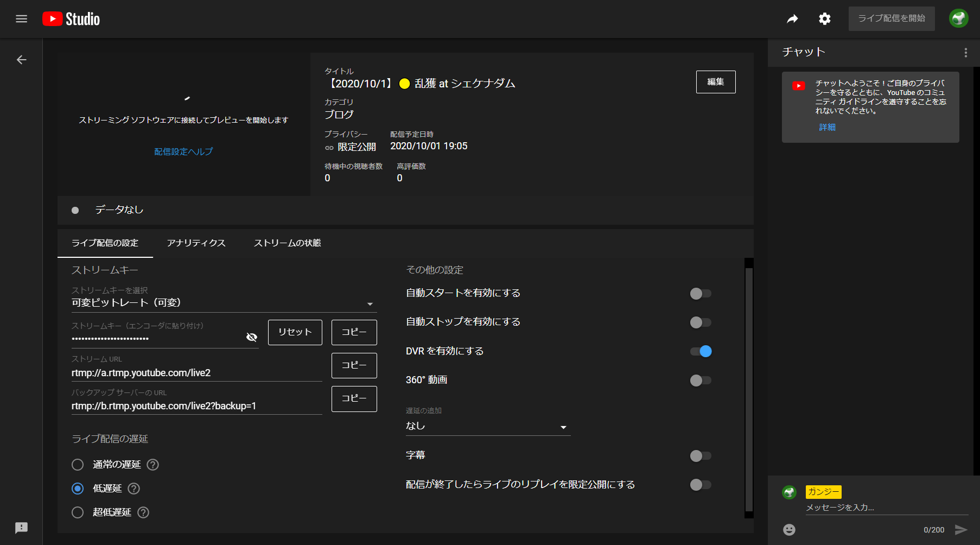The width and height of the screenshot is (980, 545).
Task: Click the チャット panel heading
Action: (x=804, y=52)
